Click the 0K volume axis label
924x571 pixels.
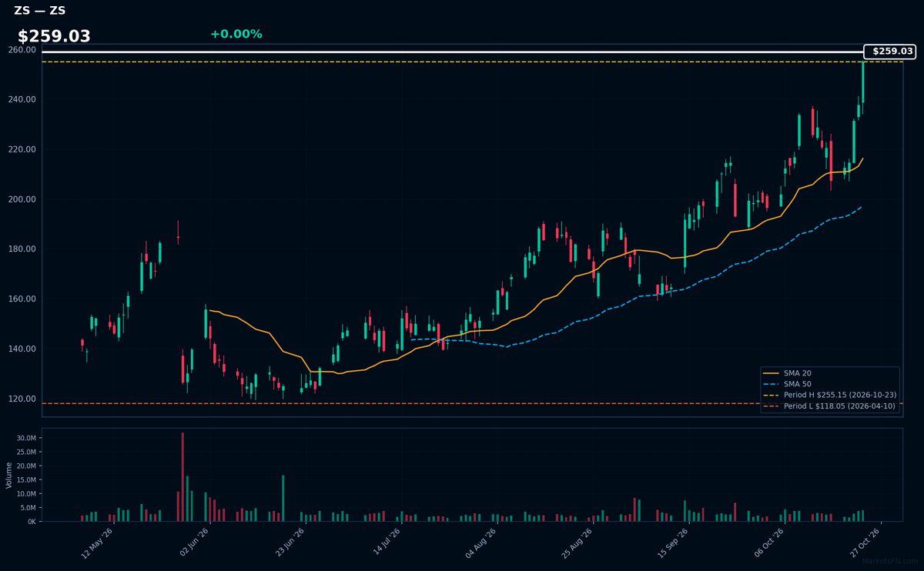click(x=32, y=521)
